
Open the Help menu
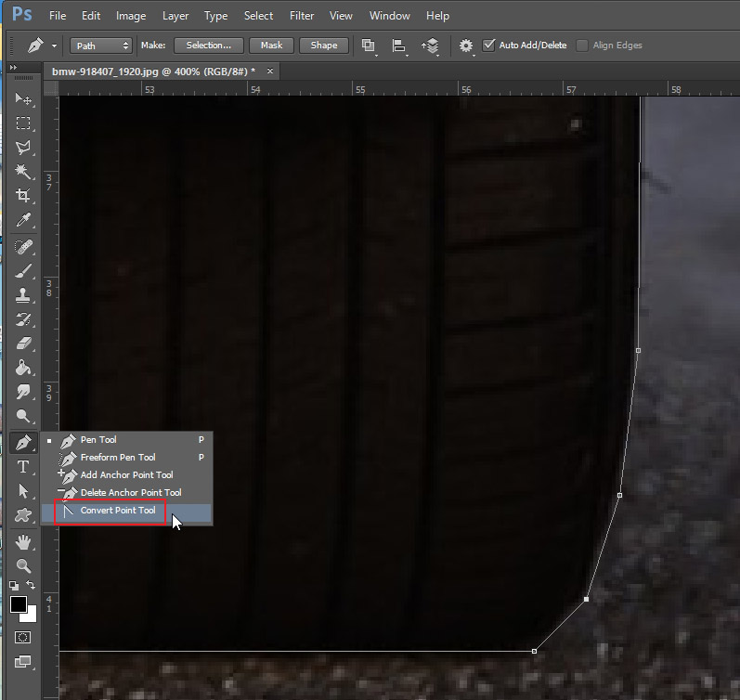(x=437, y=16)
